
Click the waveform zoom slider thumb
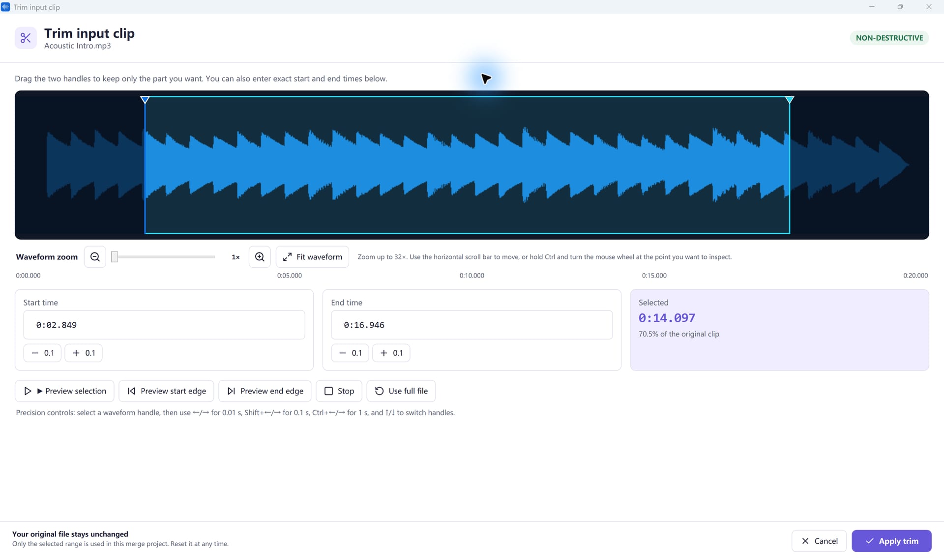coord(115,257)
